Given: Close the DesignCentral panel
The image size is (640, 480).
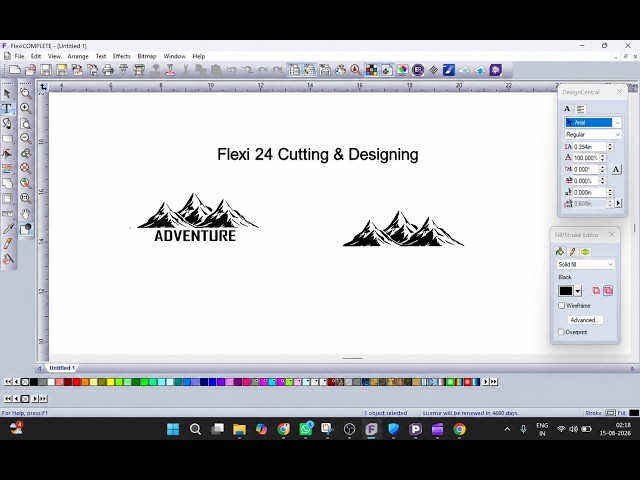Looking at the screenshot, I should pyautogui.click(x=619, y=92).
